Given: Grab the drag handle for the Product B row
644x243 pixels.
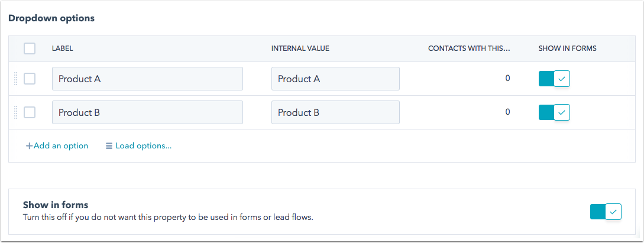Looking at the screenshot, I should click(16, 112).
